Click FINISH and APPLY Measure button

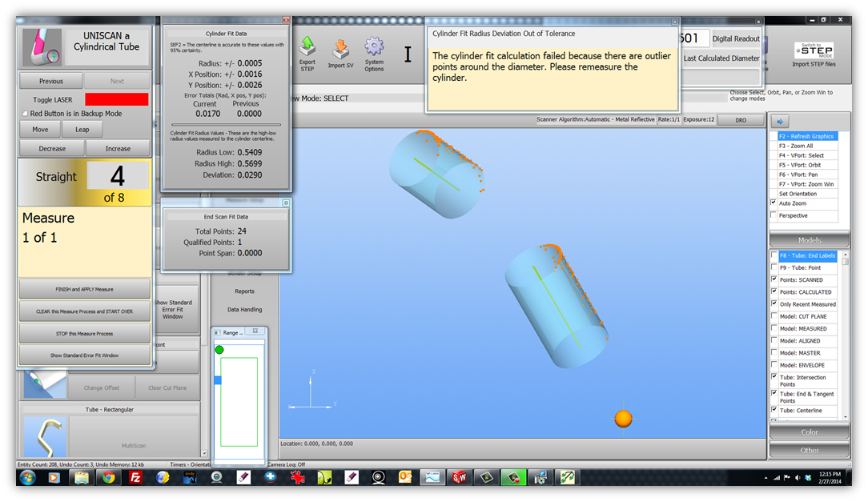click(x=84, y=289)
